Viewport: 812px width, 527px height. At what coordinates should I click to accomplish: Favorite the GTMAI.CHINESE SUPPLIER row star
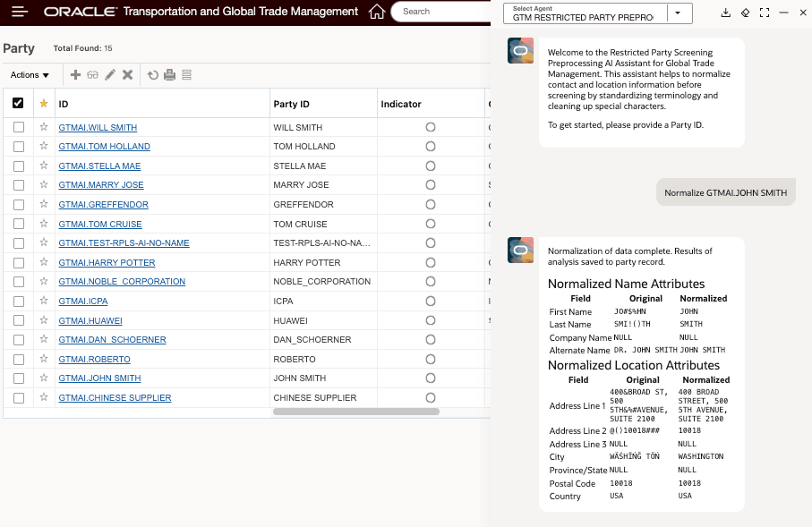44,397
